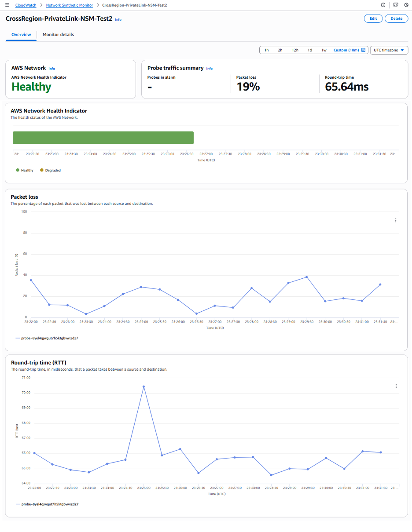Select the Overview tab
Screen dimensions: 412x532
(21, 34)
